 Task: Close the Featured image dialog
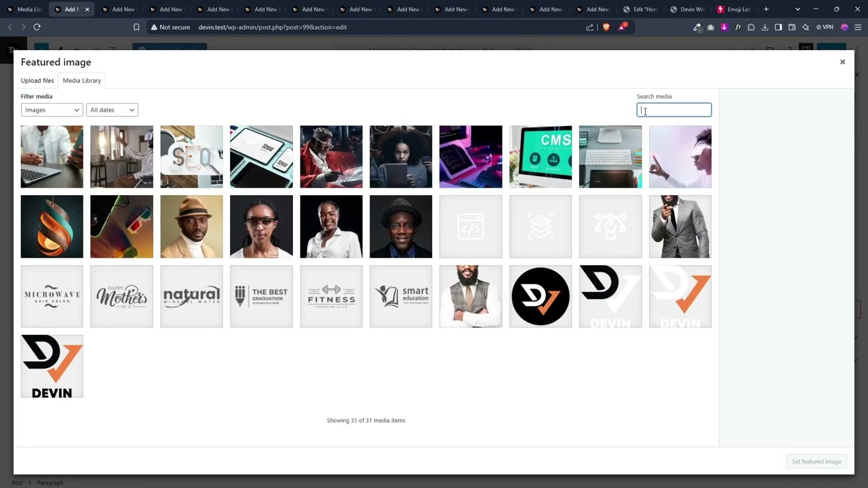(x=842, y=62)
